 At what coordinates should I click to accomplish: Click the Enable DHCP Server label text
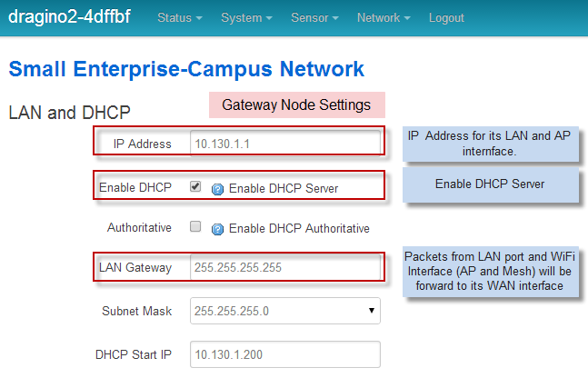click(284, 188)
